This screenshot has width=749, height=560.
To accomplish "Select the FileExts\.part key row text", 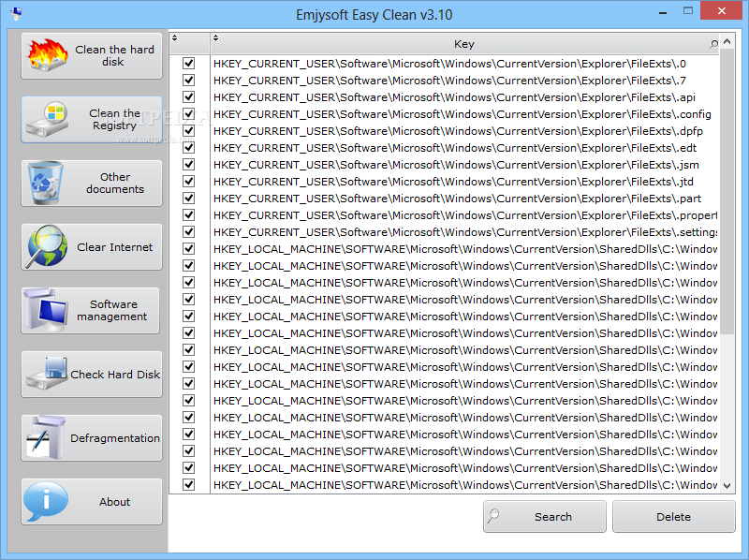I will pyautogui.click(x=457, y=199).
